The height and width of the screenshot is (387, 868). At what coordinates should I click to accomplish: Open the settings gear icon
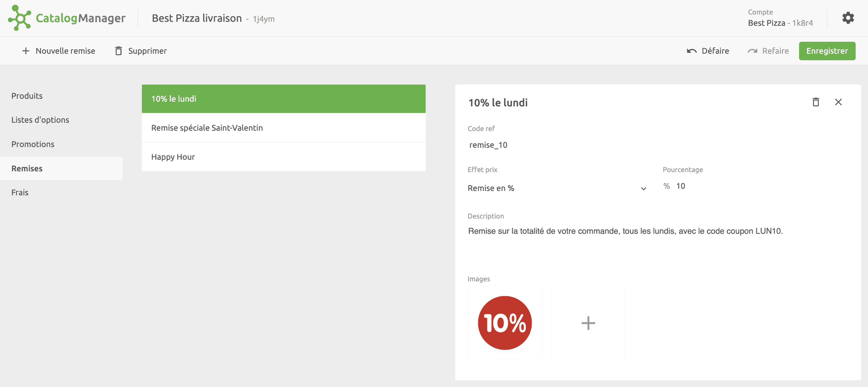click(x=848, y=17)
